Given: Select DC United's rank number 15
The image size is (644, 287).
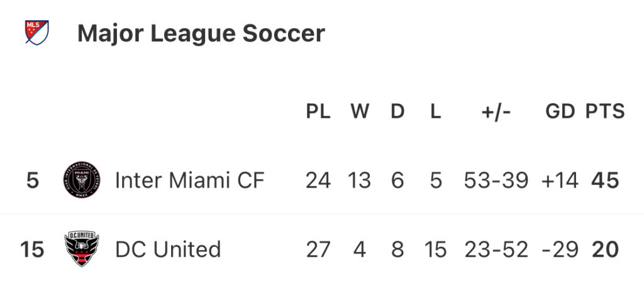Looking at the screenshot, I should (32, 250).
